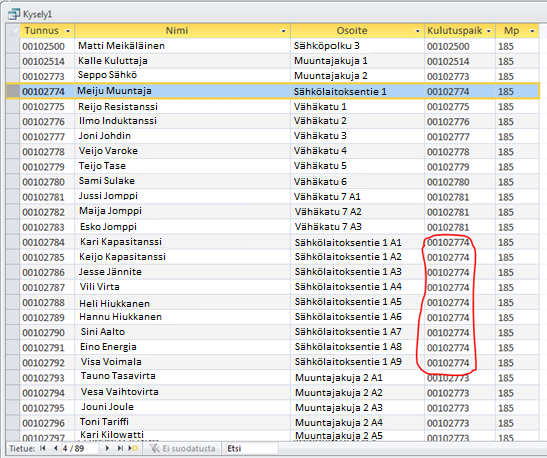Image resolution: width=547 pixels, height=458 pixels.
Task: Click the row selector for record 00102500
Action: tap(13, 46)
